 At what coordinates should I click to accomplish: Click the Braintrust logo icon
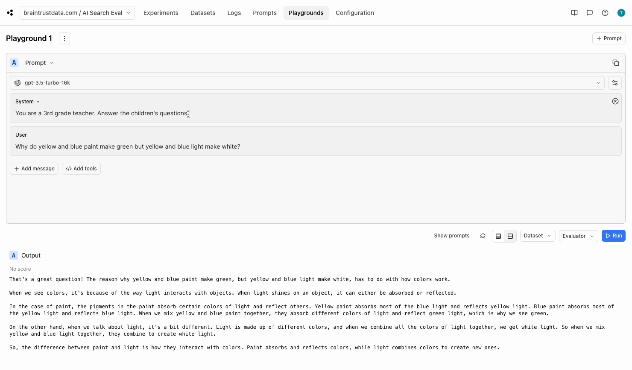pyautogui.click(x=10, y=13)
